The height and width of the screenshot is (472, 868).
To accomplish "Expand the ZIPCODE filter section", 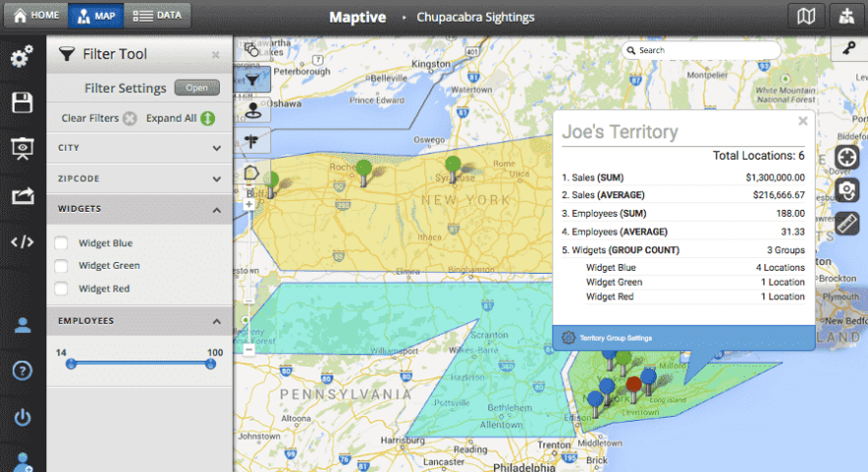I will coord(139,178).
